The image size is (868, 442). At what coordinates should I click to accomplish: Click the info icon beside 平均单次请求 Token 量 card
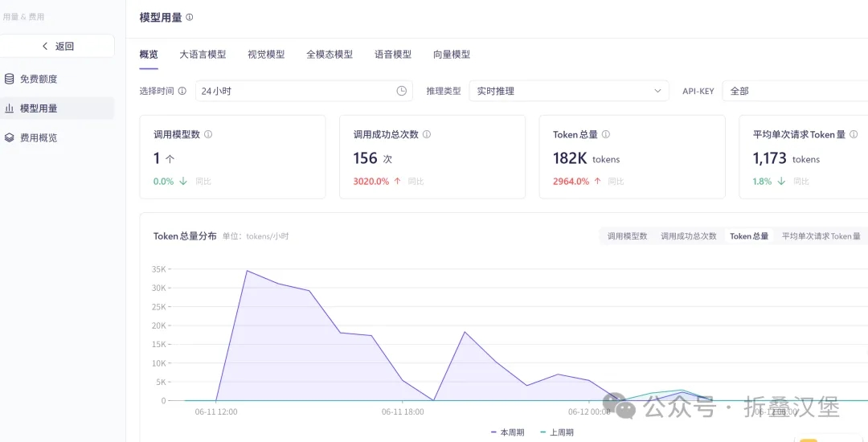pyautogui.click(x=854, y=134)
